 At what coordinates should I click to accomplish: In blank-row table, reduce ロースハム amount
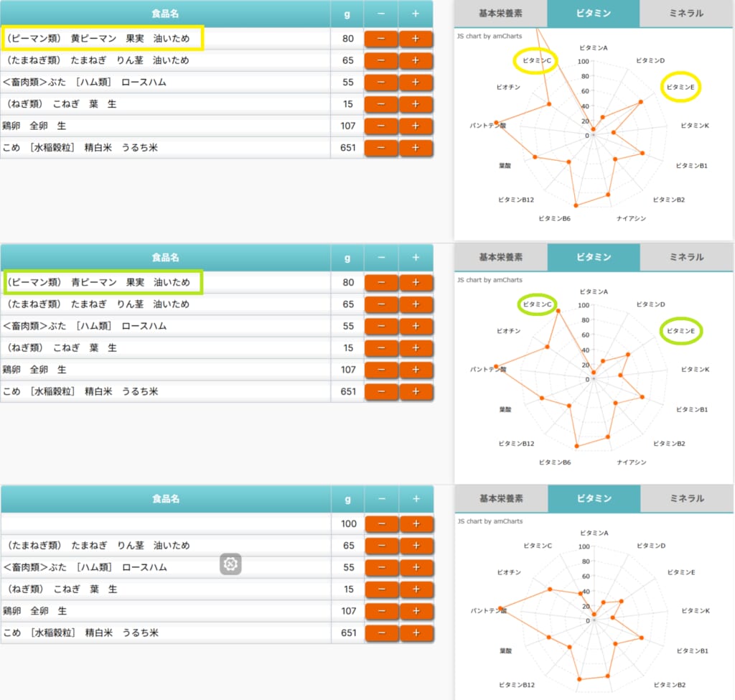point(382,567)
